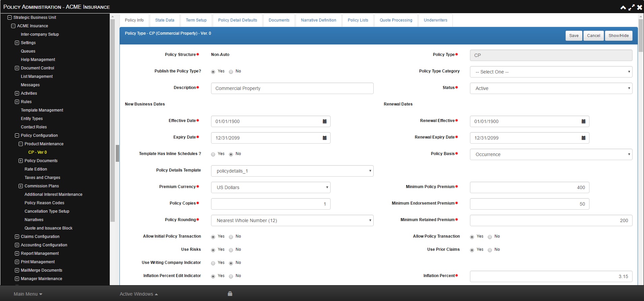The image size is (644, 301).
Task: Expand the Document Control node
Action: pos(17,68)
